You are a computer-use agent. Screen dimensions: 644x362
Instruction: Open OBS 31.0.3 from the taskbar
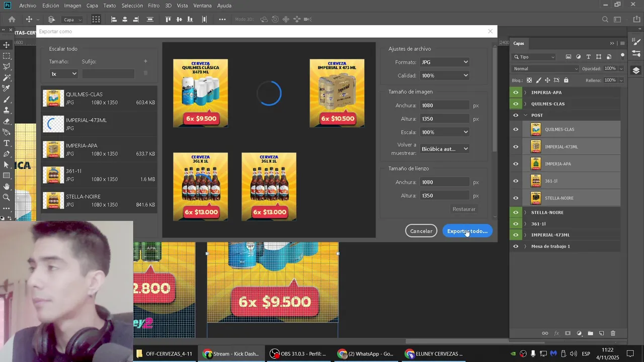(298, 354)
